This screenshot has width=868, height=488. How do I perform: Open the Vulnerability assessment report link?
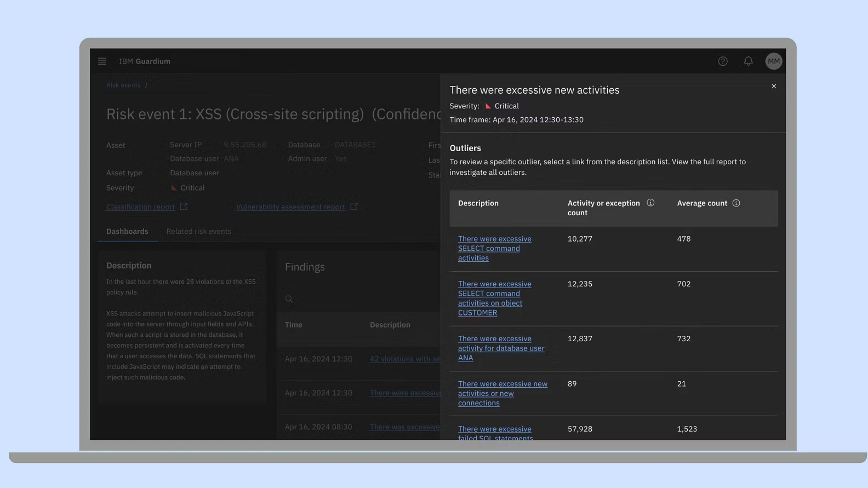coord(290,207)
